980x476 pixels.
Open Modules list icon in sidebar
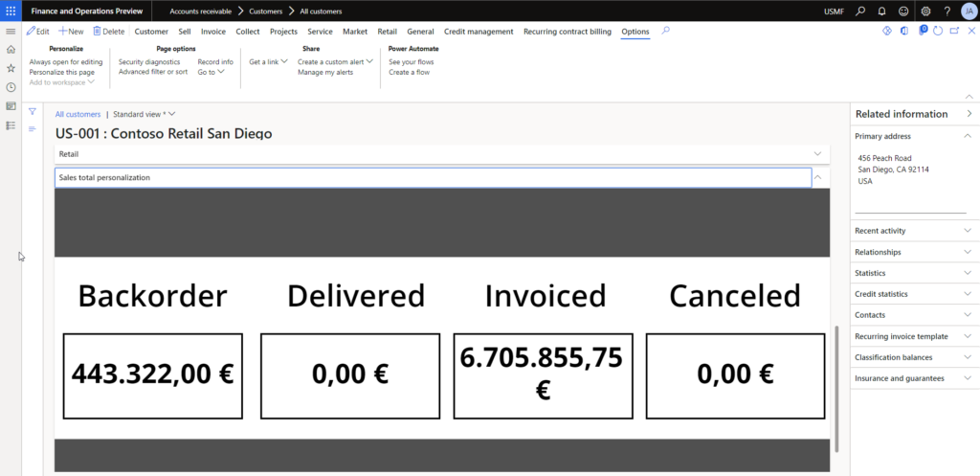tap(11, 125)
